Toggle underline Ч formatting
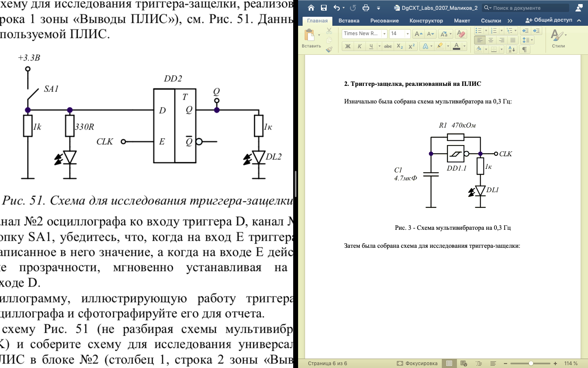588x368 pixels. (371, 46)
